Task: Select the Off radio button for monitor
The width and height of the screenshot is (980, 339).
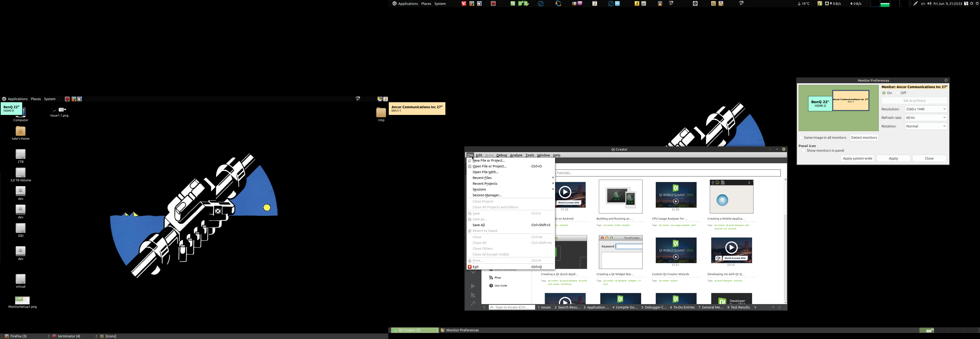Action: pyautogui.click(x=897, y=93)
